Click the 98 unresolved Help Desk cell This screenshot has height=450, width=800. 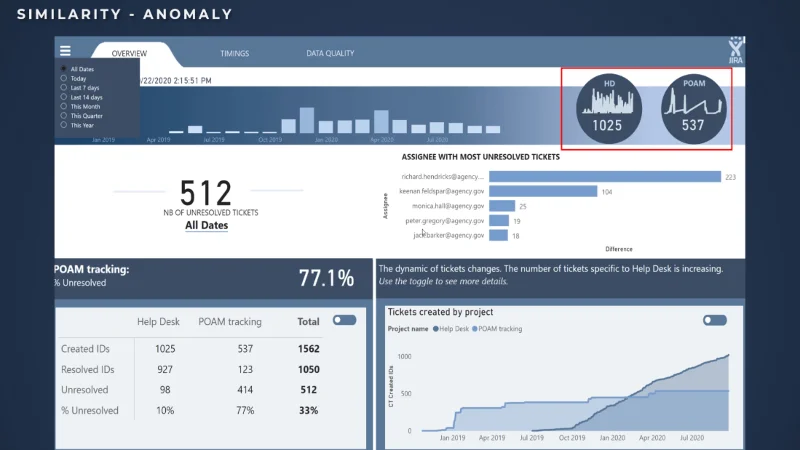[x=165, y=390]
